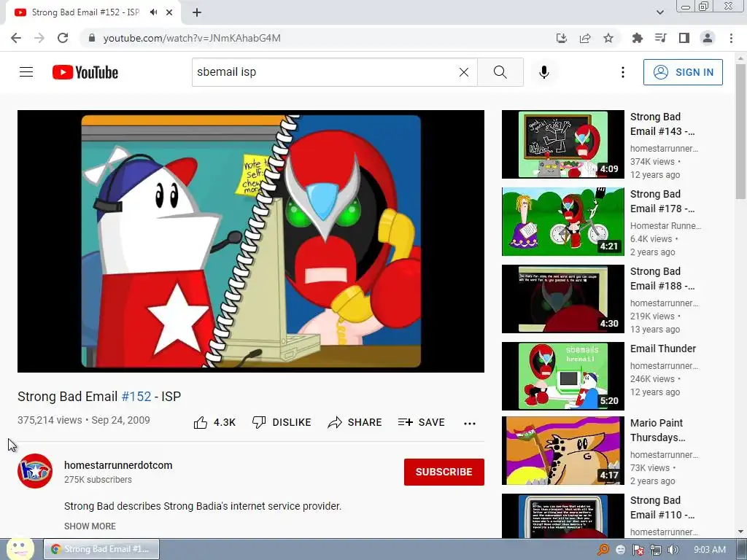Open media controls icon in Chrome toolbar
The height and width of the screenshot is (560, 747).
click(x=660, y=38)
